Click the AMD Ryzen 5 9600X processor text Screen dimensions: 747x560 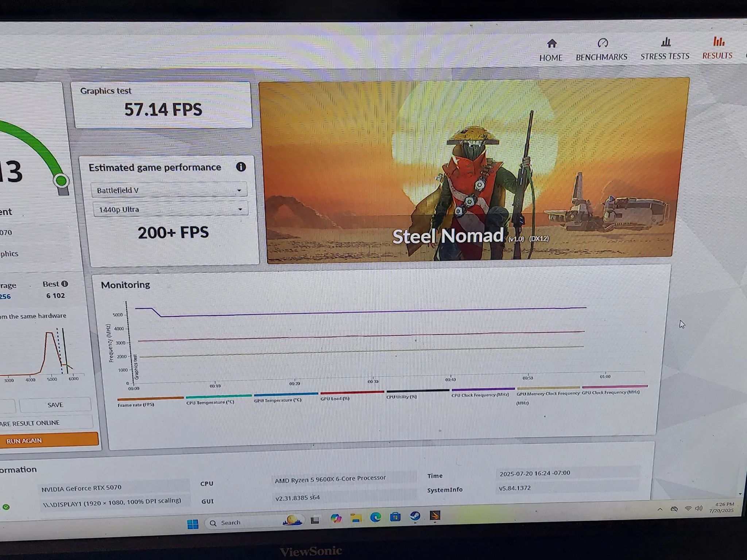click(330, 479)
